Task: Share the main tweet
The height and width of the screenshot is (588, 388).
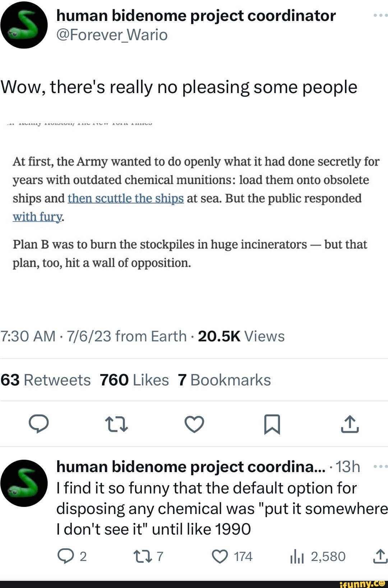Action: tap(350, 424)
